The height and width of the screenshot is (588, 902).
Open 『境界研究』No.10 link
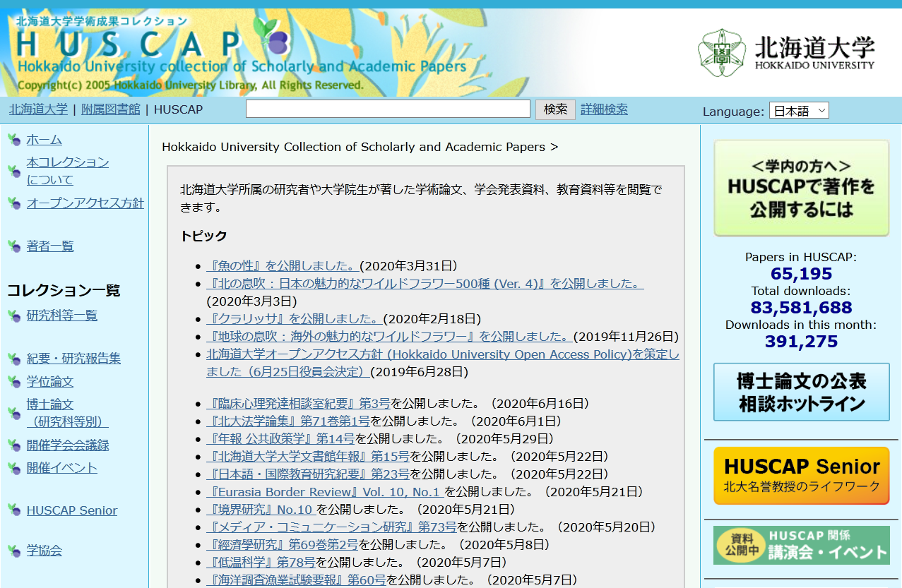[261, 510]
